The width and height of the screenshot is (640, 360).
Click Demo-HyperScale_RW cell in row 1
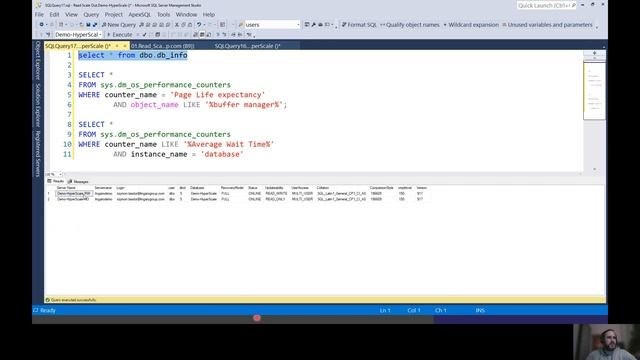tap(73, 193)
